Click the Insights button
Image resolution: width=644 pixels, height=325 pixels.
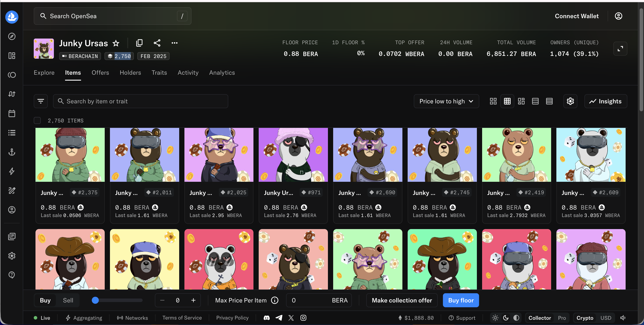point(605,101)
